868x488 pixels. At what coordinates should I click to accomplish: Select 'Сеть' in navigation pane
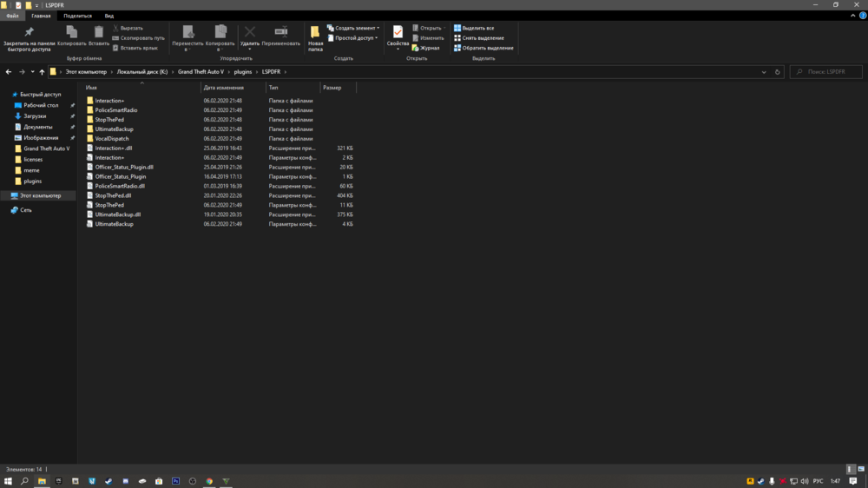(25, 210)
